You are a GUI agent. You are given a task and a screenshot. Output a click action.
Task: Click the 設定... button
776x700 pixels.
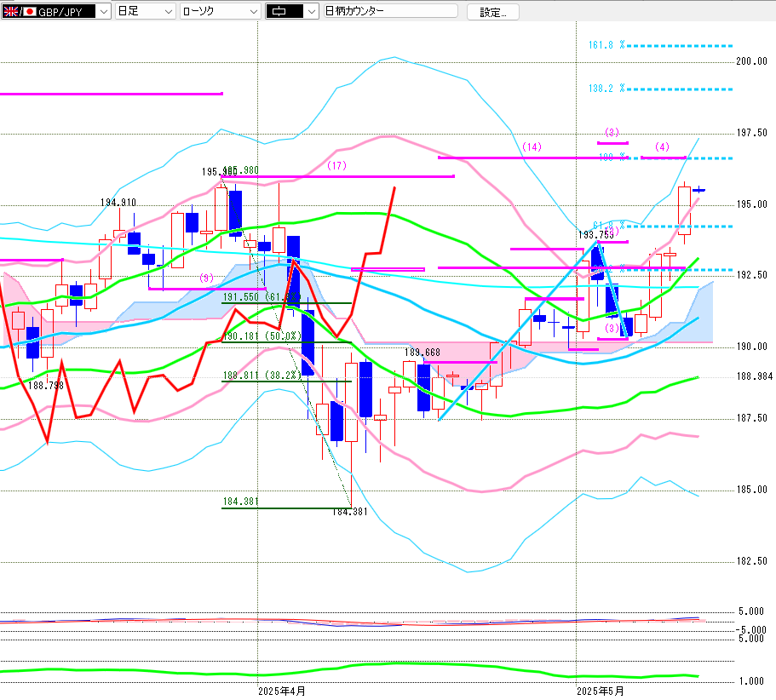tap(493, 13)
